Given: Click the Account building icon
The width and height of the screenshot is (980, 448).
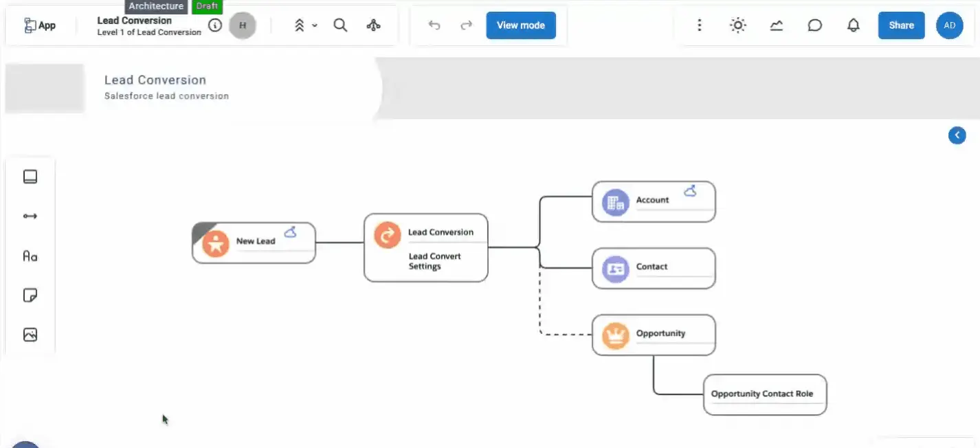Looking at the screenshot, I should 616,203.
